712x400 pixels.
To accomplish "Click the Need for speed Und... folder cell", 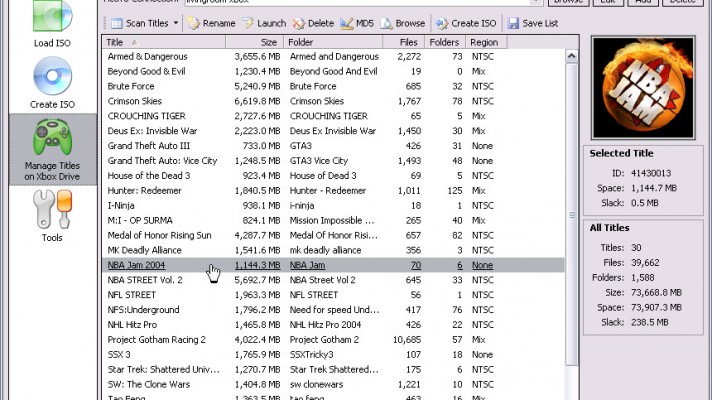I will coord(334,310).
